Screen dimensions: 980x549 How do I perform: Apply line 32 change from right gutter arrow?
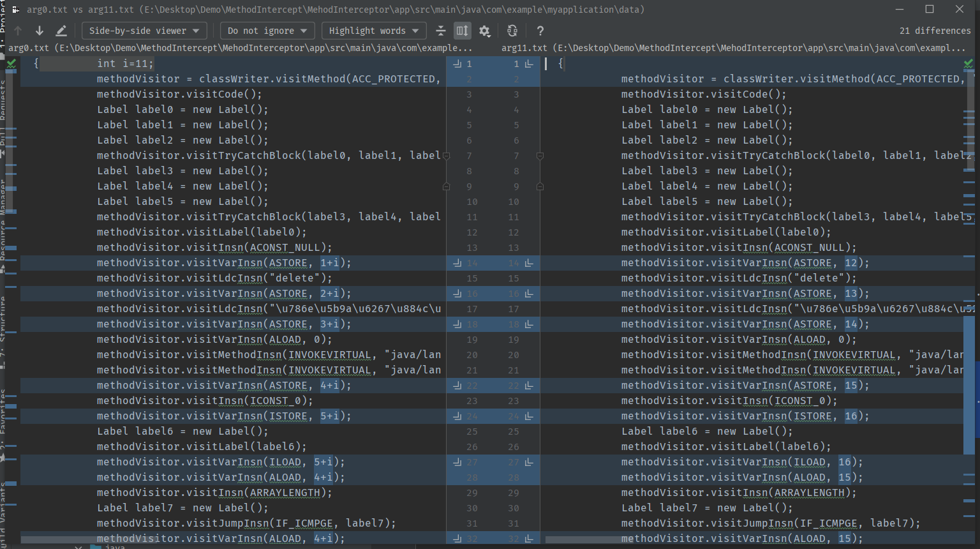[x=529, y=539]
